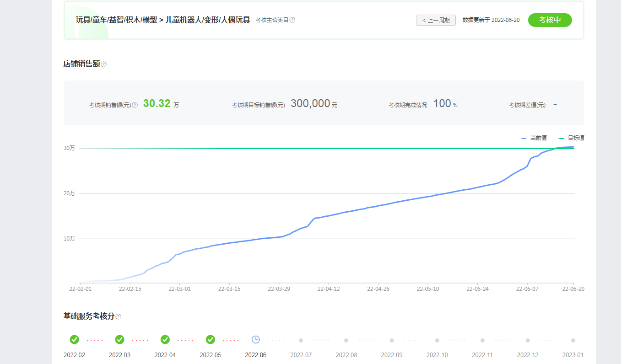
Task: Click the gray dot above 2022.08
Action: pos(346,340)
